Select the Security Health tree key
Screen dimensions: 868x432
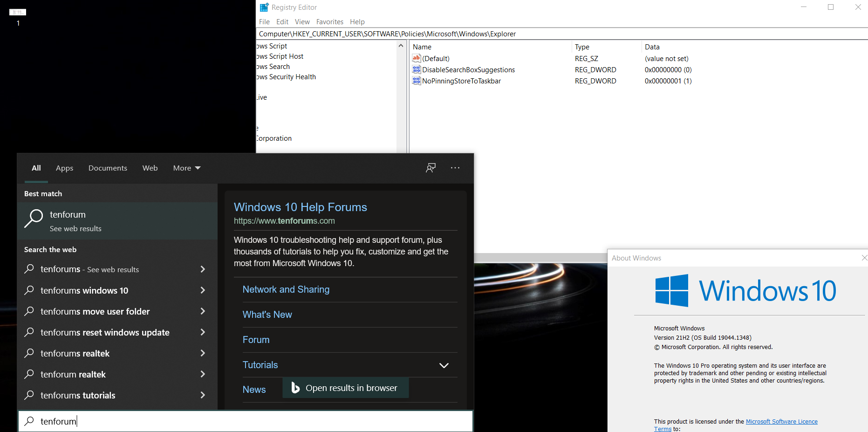(x=286, y=77)
